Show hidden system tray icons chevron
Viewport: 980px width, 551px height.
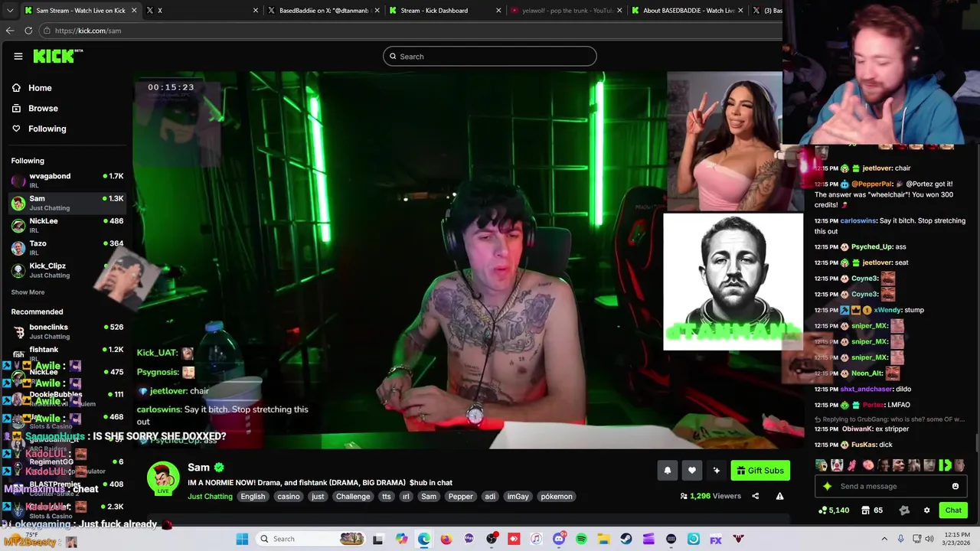point(884,539)
